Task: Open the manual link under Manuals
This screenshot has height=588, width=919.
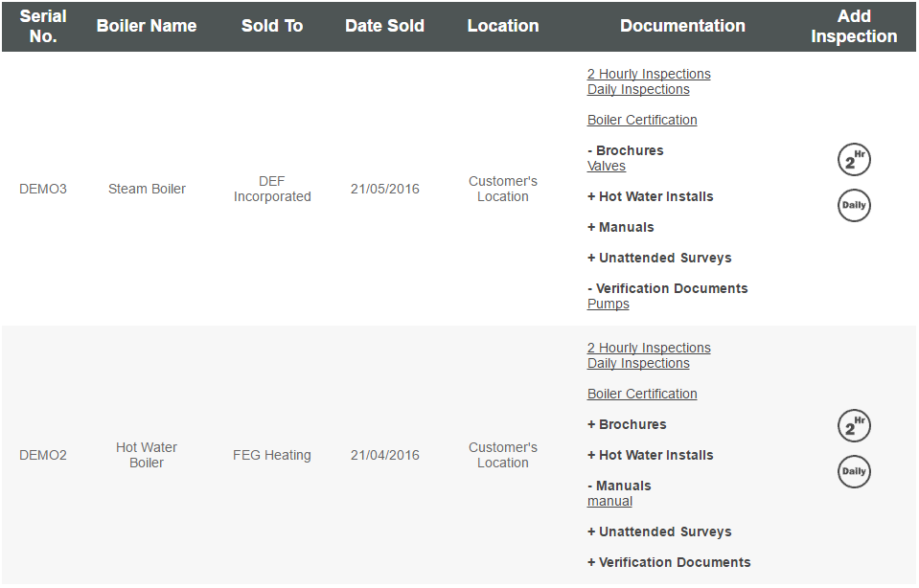Action: coord(609,501)
